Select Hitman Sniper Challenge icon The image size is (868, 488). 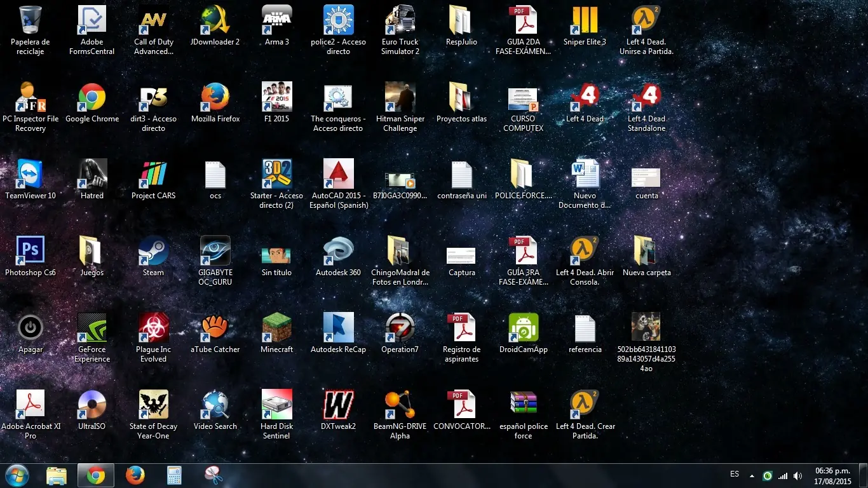(400, 97)
